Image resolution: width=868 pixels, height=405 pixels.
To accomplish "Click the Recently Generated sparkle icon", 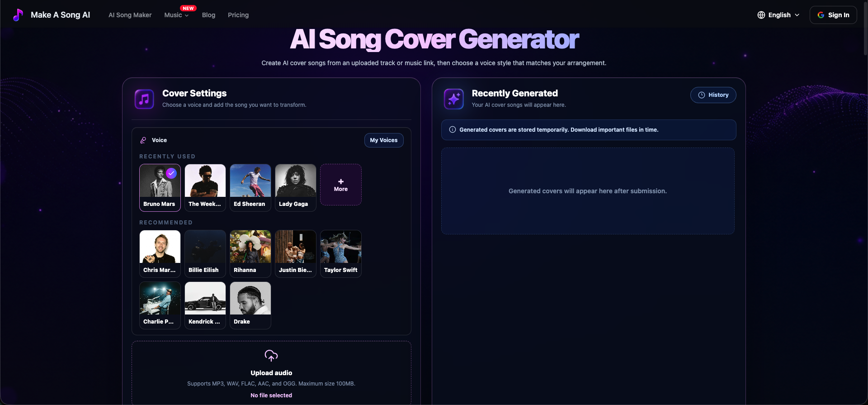I will [453, 99].
